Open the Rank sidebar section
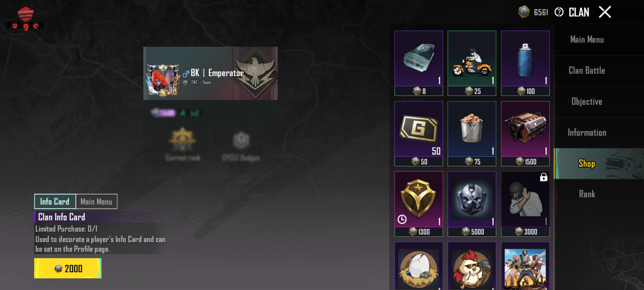The image size is (644, 290). (x=587, y=194)
